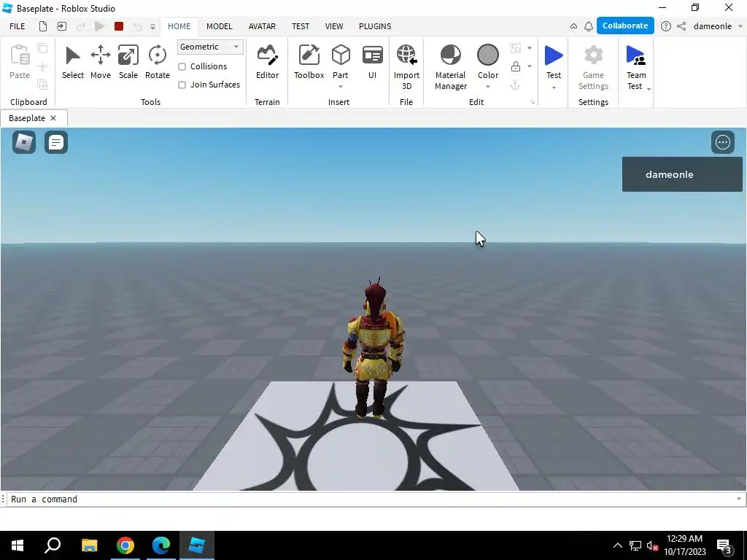The width and height of the screenshot is (747, 560).
Task: Select the HOME ribbon tab
Action: [179, 26]
